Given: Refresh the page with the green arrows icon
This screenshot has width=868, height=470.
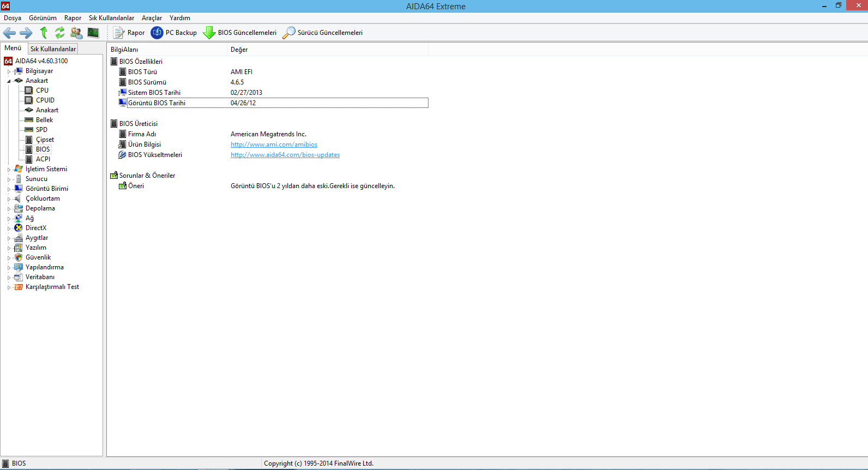Looking at the screenshot, I should [60, 33].
